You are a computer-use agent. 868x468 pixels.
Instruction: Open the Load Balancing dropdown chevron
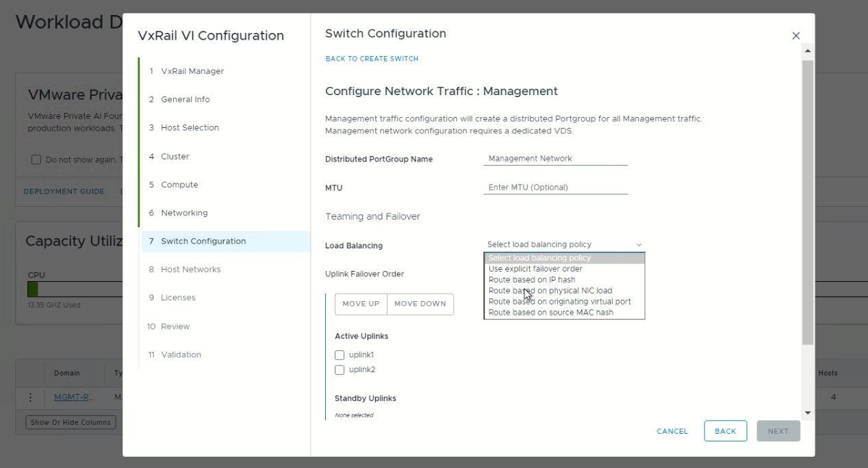[x=639, y=245]
